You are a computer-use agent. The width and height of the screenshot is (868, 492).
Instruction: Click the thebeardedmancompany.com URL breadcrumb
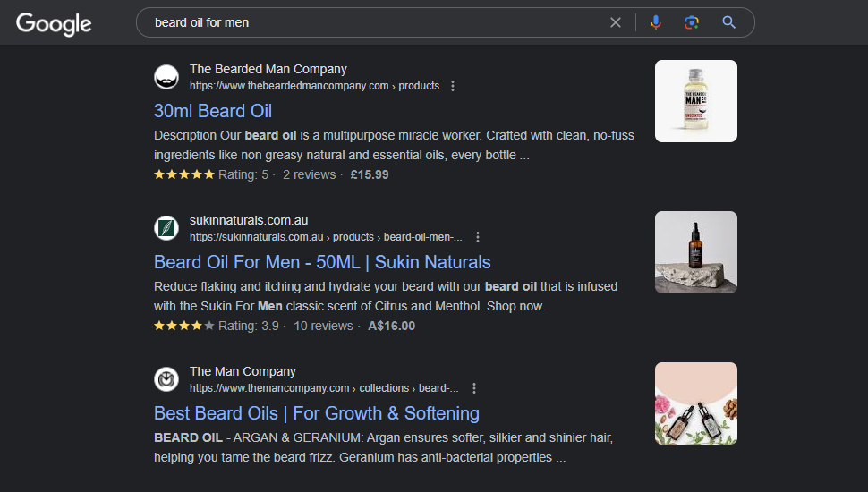[x=314, y=86]
